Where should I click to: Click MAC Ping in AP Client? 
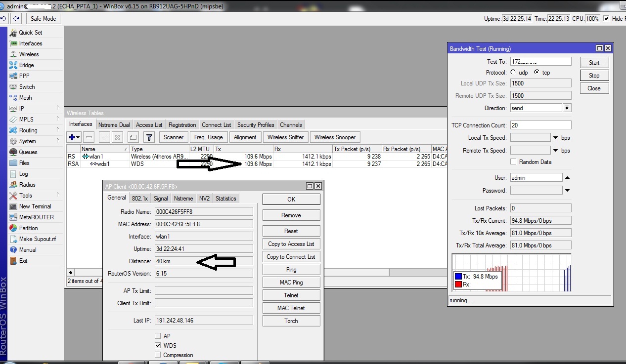[291, 283]
